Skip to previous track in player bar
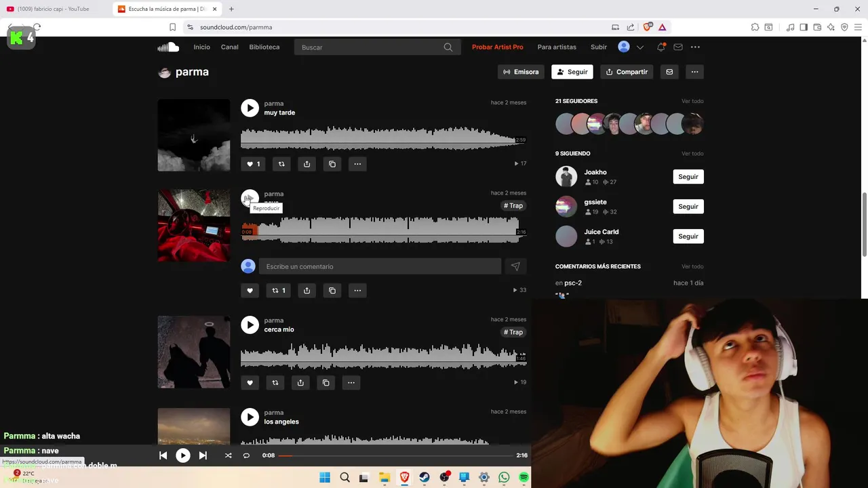The height and width of the screenshot is (488, 868). tap(163, 455)
